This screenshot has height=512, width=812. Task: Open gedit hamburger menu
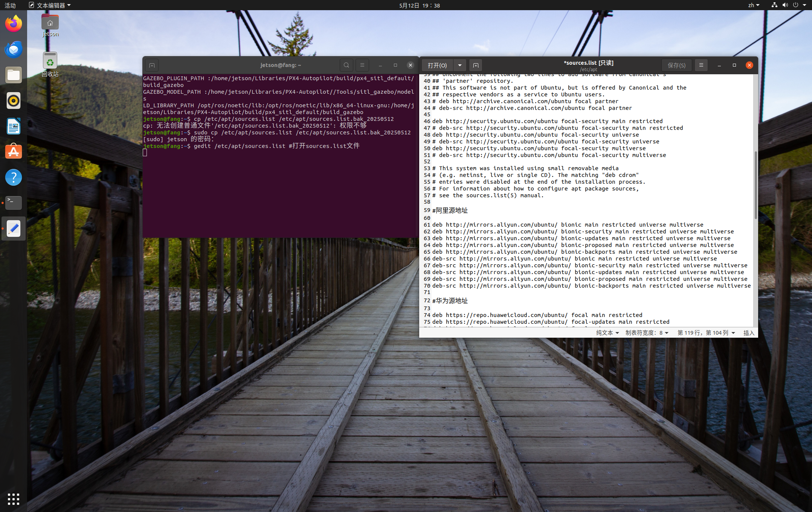(x=701, y=65)
